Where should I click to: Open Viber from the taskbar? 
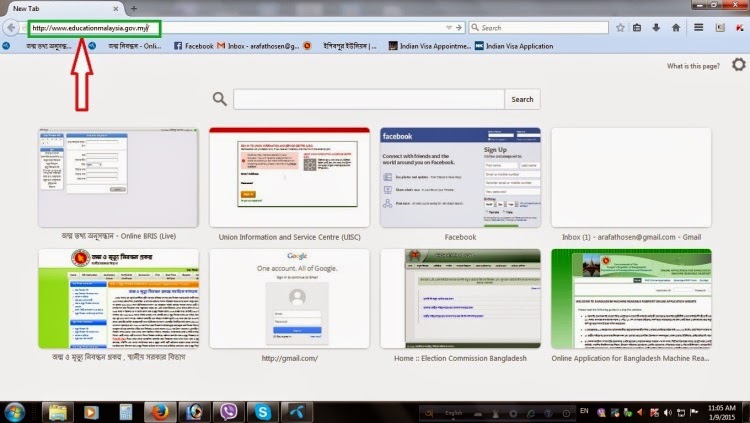[228, 412]
